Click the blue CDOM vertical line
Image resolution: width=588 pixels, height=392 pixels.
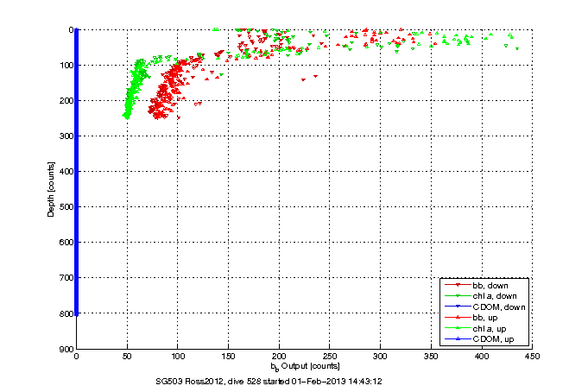(77, 172)
